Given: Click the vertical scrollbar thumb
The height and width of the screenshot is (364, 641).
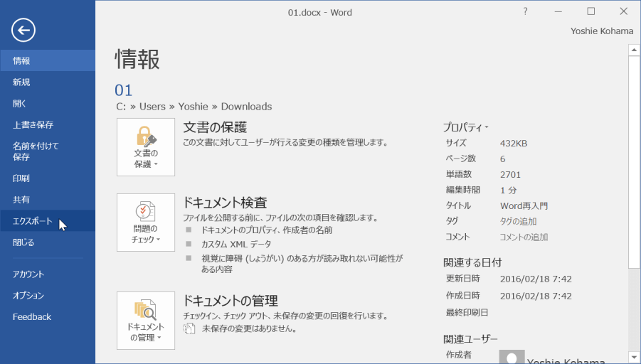Looking at the screenshot, I should pyautogui.click(x=634, y=162).
